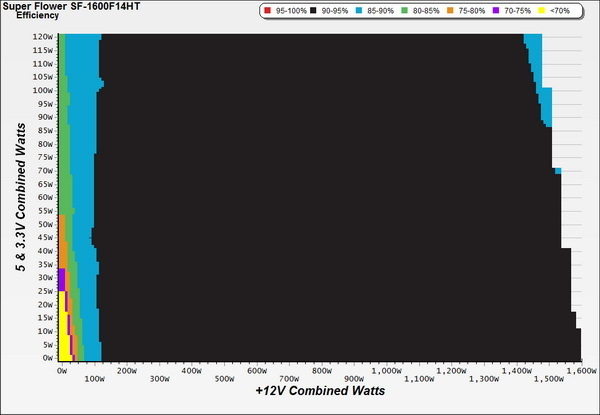Click the 105w y-axis label
600x415 pixels.
42,77
